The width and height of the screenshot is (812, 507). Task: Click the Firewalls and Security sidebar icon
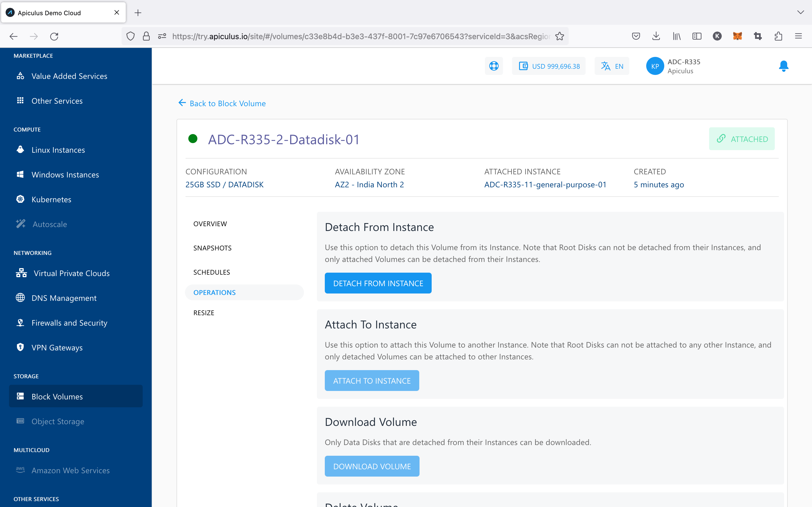21,323
